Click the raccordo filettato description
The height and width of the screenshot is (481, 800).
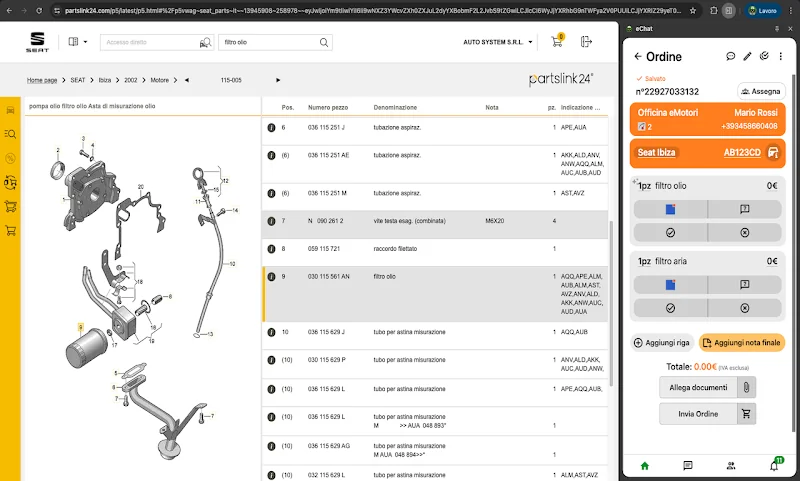395,249
